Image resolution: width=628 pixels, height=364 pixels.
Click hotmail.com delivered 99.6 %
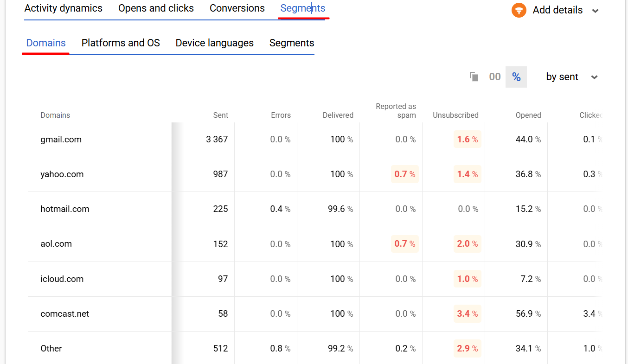coord(340,209)
